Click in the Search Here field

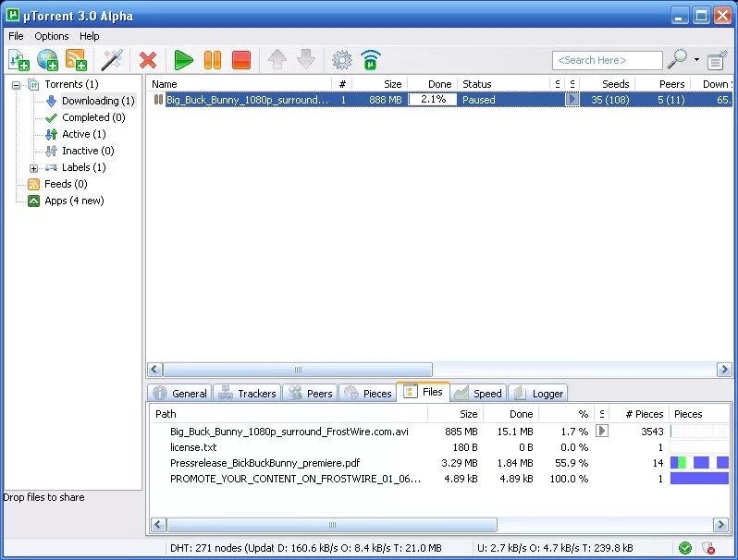608,60
